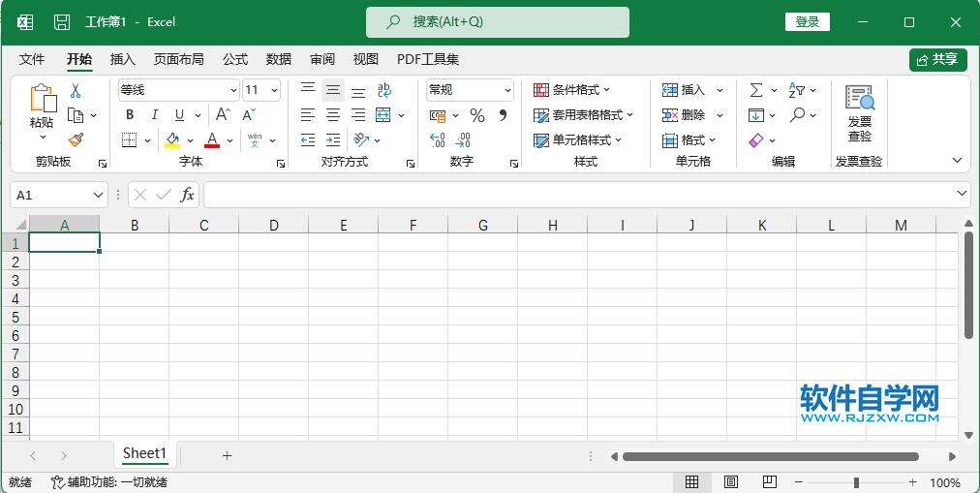Open the Name Box A1 dropdown arrow

98,195
